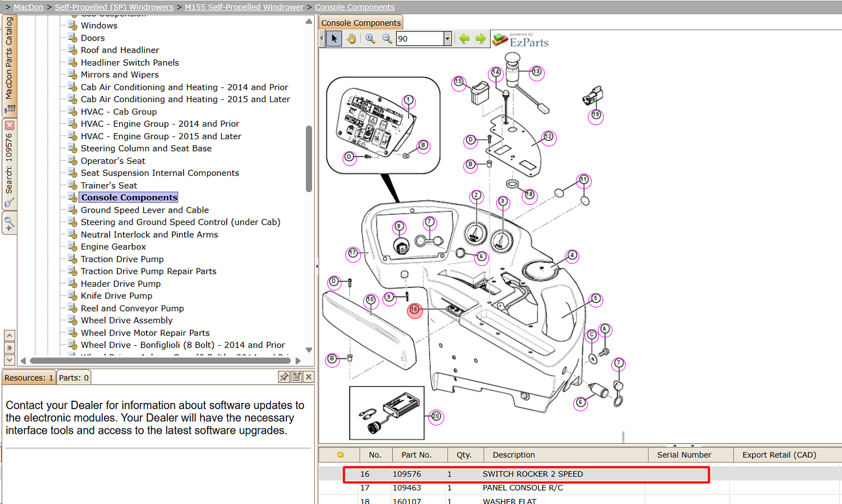The image size is (842, 504).
Task: Click callout 5 on the diagram
Action: point(596,299)
